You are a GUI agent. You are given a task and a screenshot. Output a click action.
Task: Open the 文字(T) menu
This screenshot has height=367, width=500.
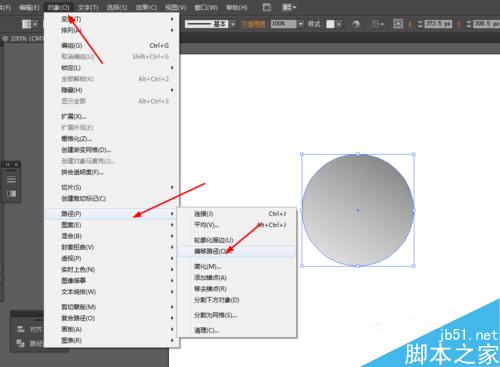tap(88, 7)
